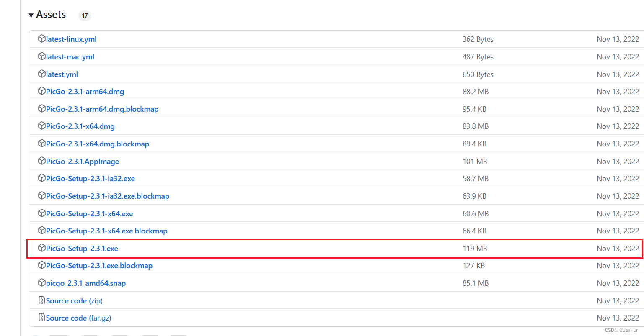Download Source code (tar.gz) archive
The image size is (644, 336).
click(x=79, y=318)
